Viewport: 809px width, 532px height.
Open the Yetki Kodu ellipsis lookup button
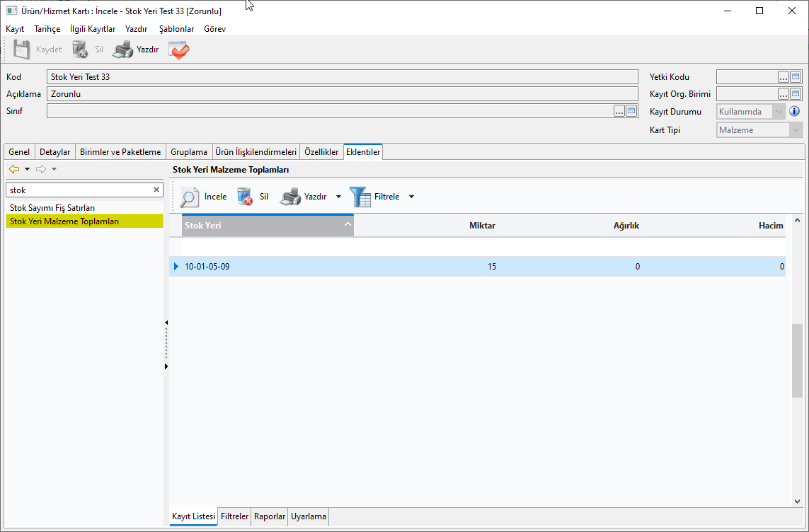(x=784, y=77)
